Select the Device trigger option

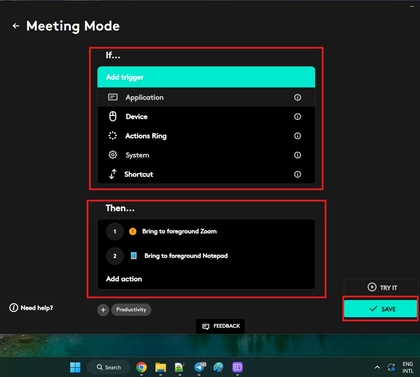pyautogui.click(x=206, y=117)
